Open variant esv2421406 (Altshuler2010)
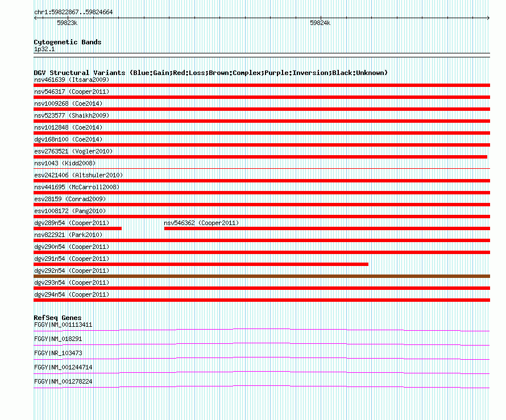Viewport: 506px width, 420px height. click(78, 175)
